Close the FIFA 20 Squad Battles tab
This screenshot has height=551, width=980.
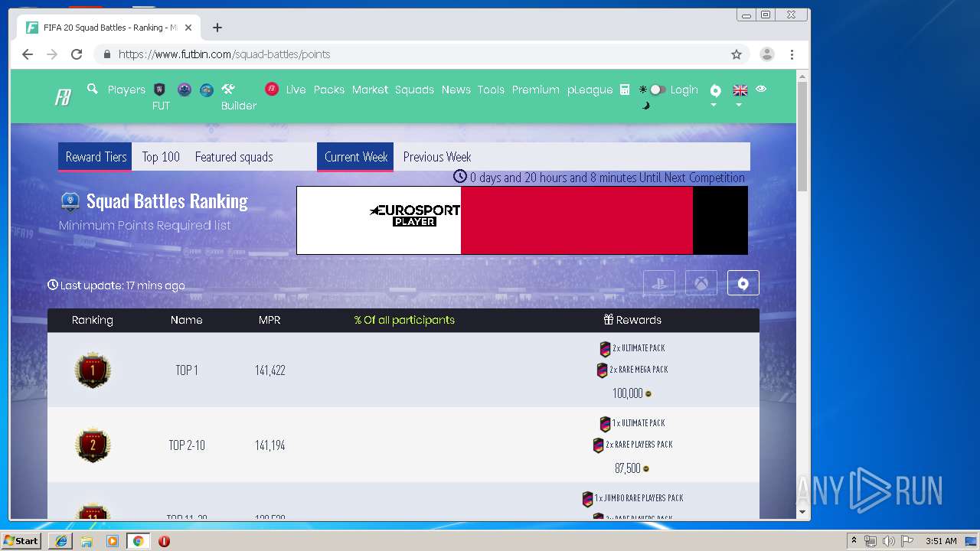tap(188, 28)
